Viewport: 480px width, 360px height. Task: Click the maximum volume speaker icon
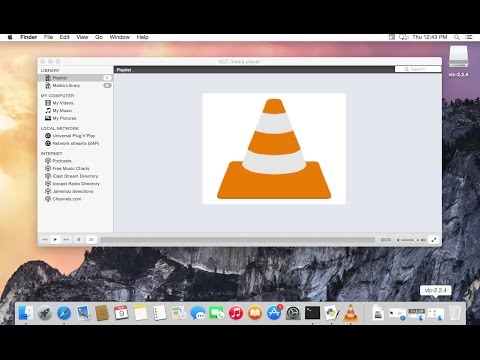coord(423,240)
